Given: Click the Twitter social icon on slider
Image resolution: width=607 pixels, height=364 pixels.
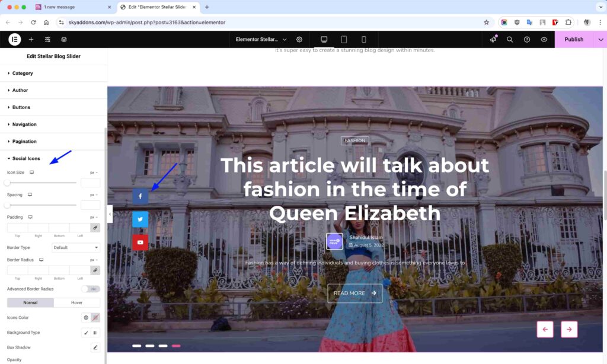Looking at the screenshot, I should click(140, 219).
